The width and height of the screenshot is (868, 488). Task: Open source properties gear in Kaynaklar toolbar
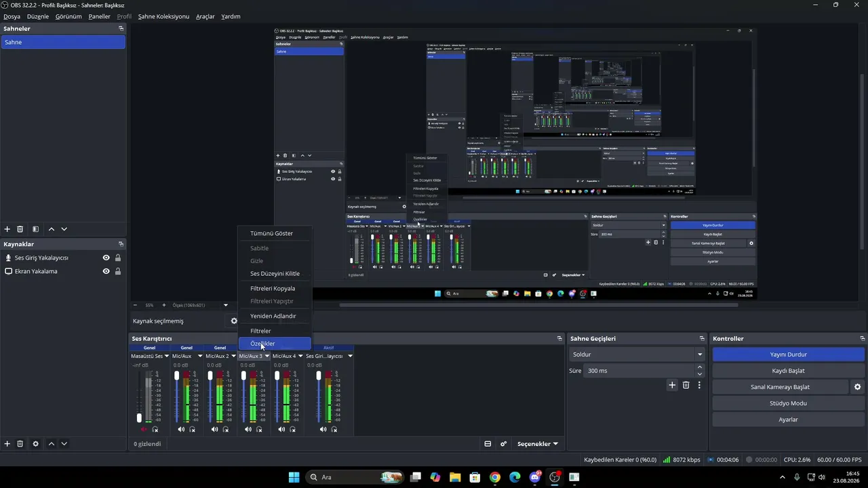35,444
